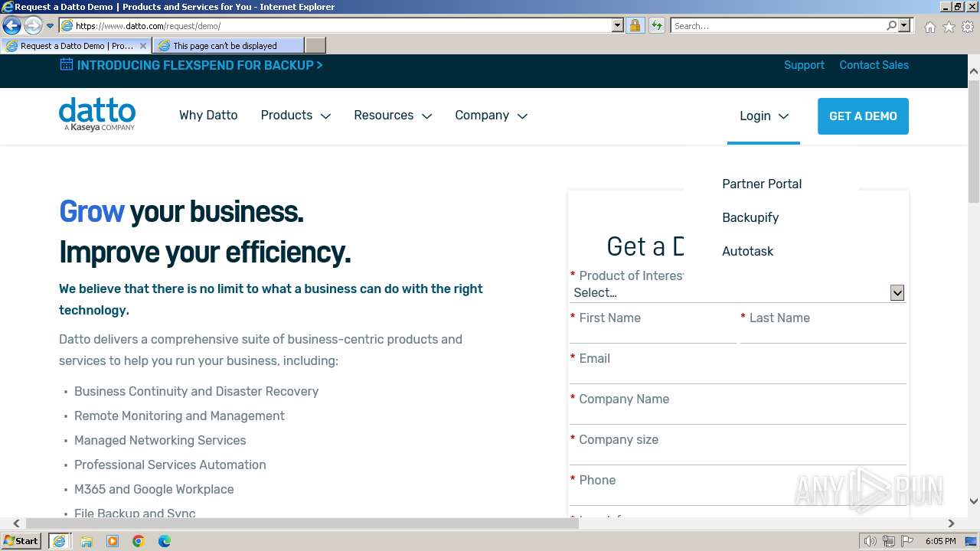The height and width of the screenshot is (551, 980).
Task: Click the horizontal scrollbar left arrow
Action: tap(17, 523)
